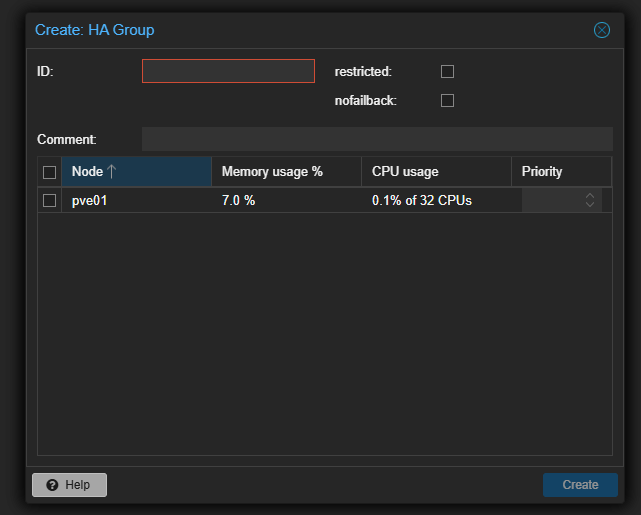Decrease pve01 priority with down arrow
This screenshot has height=515, width=641.
tap(590, 205)
